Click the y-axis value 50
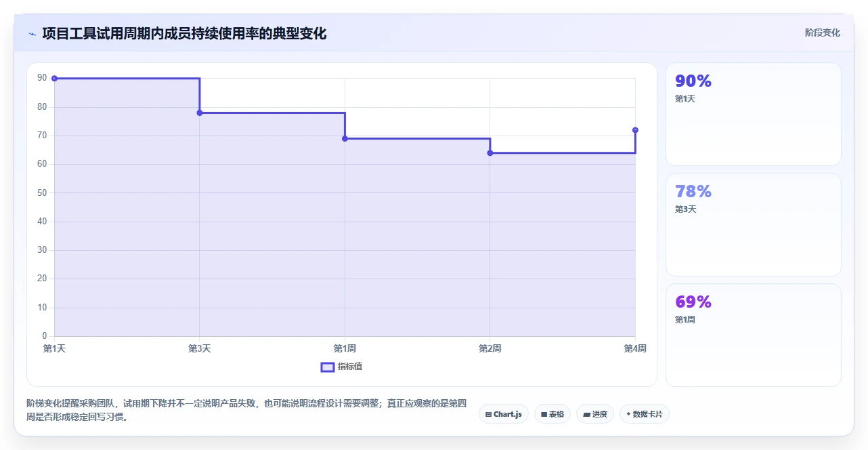Viewport: 868px width, 450px height. point(42,192)
